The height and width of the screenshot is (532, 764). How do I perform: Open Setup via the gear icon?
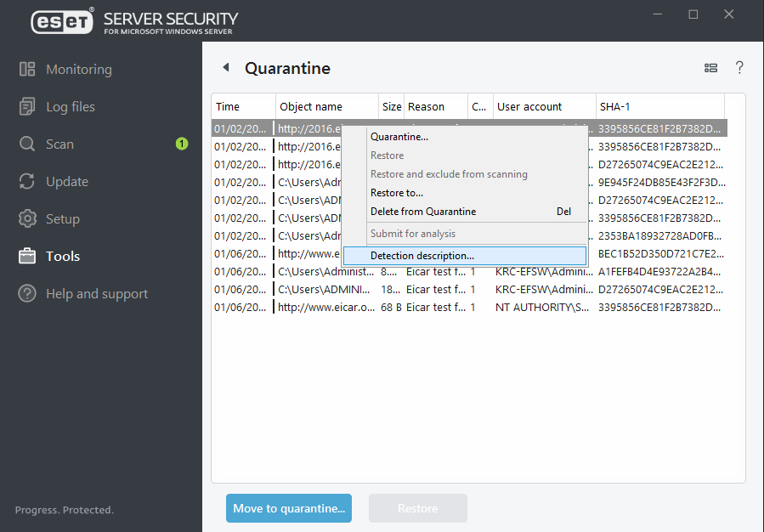coord(27,219)
